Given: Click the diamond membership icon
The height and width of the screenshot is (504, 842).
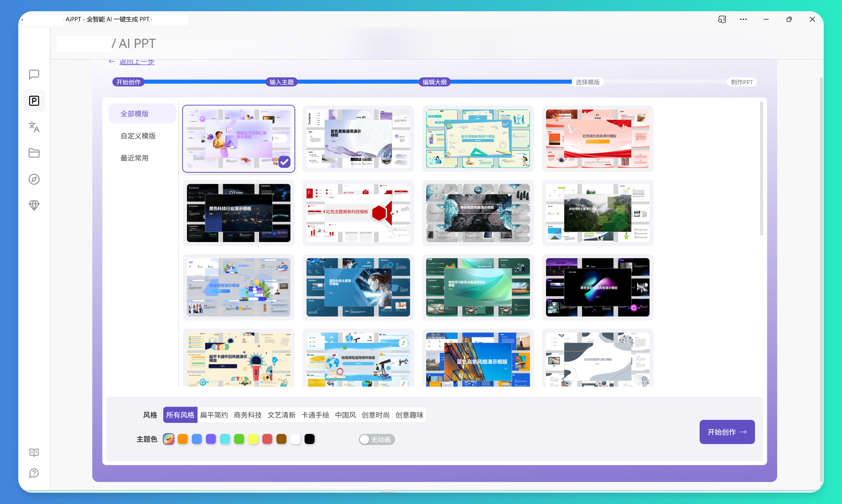Looking at the screenshot, I should click(x=34, y=205).
